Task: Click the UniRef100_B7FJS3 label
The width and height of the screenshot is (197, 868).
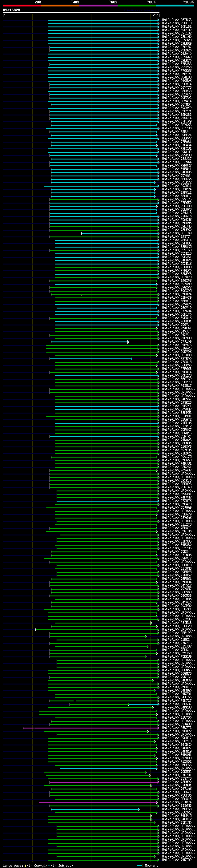Action: [x=177, y=64]
